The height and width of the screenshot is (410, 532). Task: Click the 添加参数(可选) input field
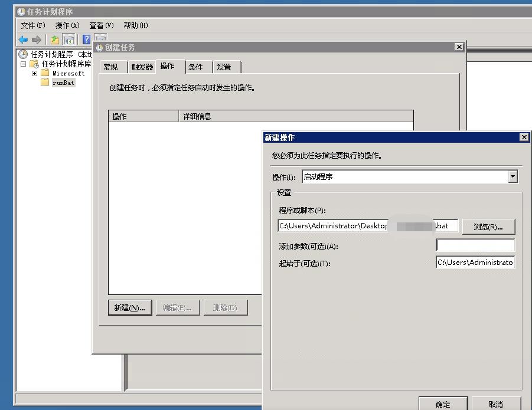click(475, 245)
